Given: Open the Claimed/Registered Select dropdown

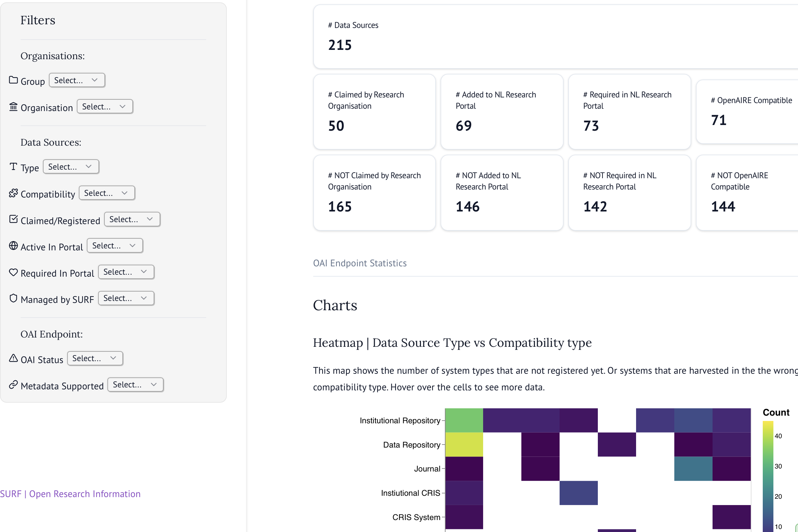Looking at the screenshot, I should (132, 219).
